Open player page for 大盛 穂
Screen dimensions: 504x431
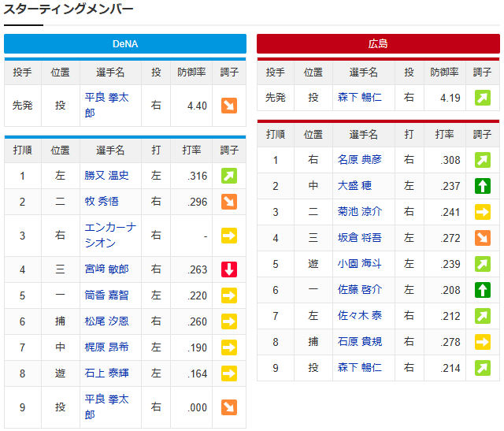coord(354,186)
